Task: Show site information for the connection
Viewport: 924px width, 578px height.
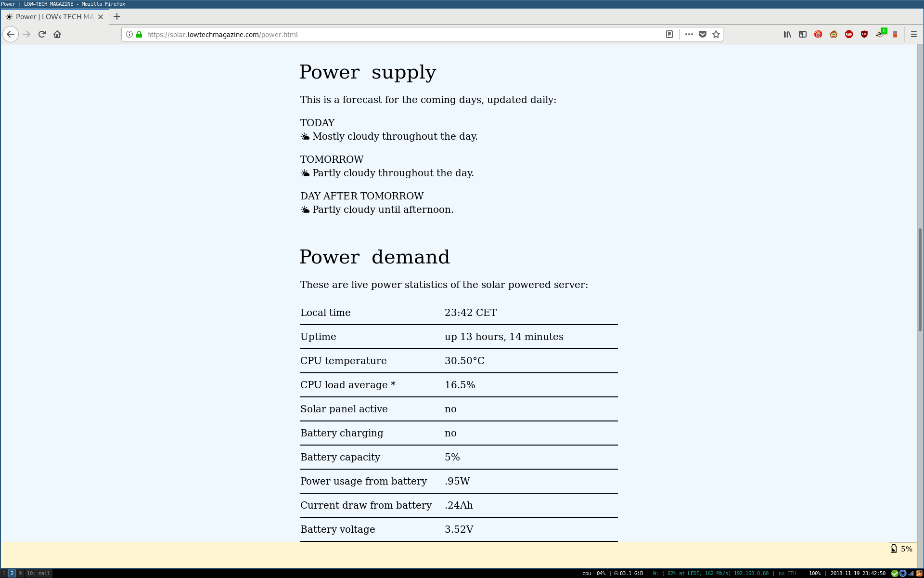Action: coord(129,34)
